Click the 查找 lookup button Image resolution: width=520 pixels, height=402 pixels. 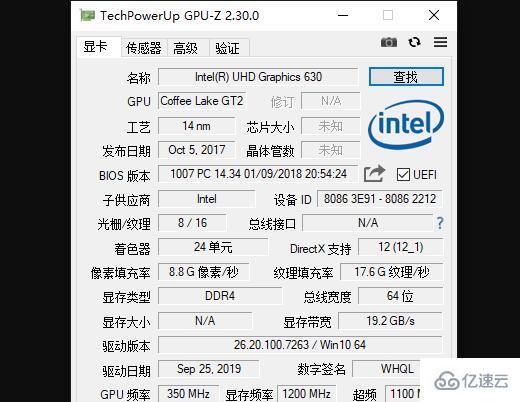[406, 77]
